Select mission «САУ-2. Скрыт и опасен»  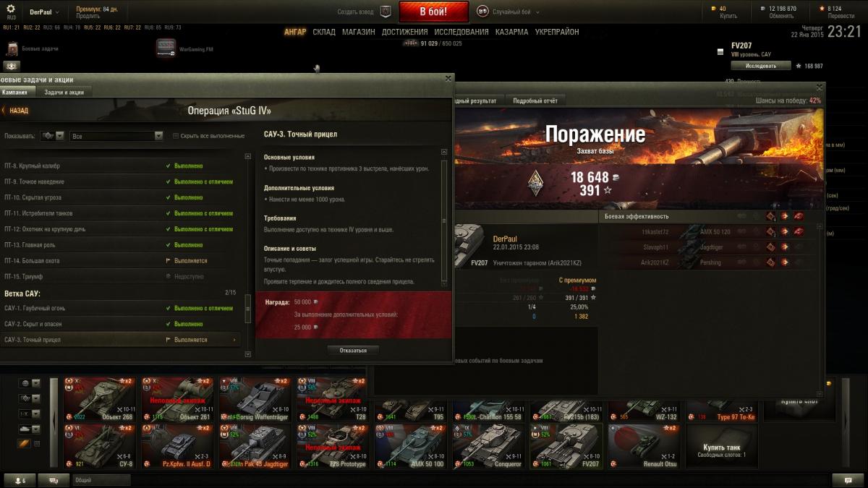pos(120,324)
